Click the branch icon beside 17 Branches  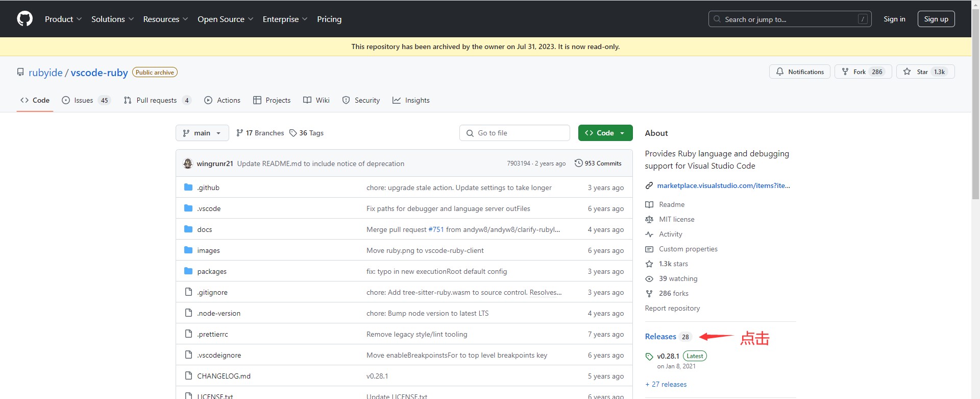(x=240, y=133)
